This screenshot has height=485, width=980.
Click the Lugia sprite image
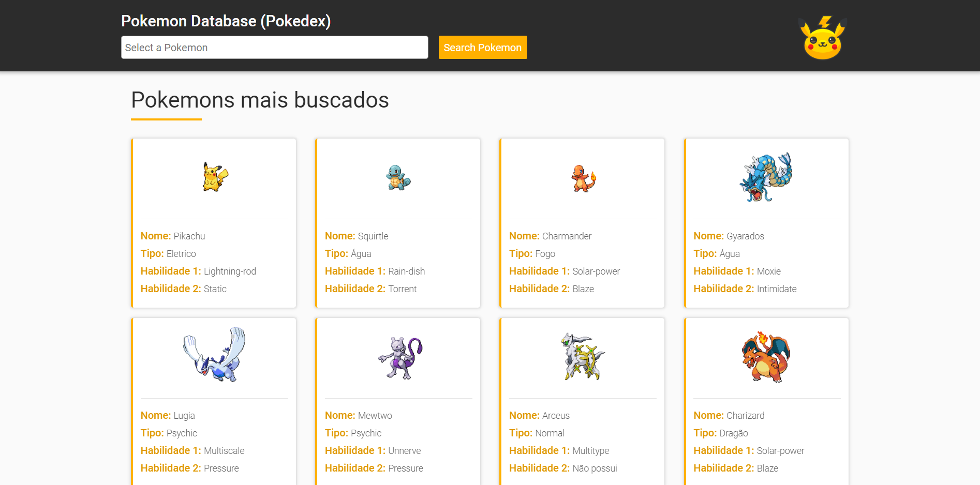click(215, 355)
